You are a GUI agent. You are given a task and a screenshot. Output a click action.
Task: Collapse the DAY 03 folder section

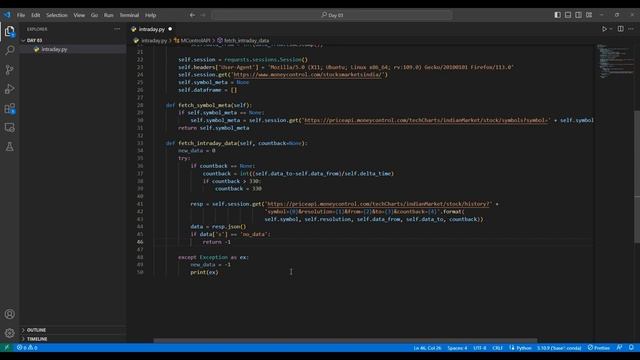click(34, 40)
